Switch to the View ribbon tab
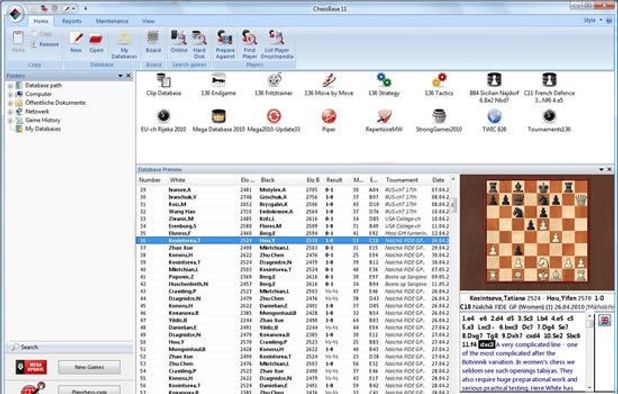This screenshot has width=618, height=394. click(148, 21)
